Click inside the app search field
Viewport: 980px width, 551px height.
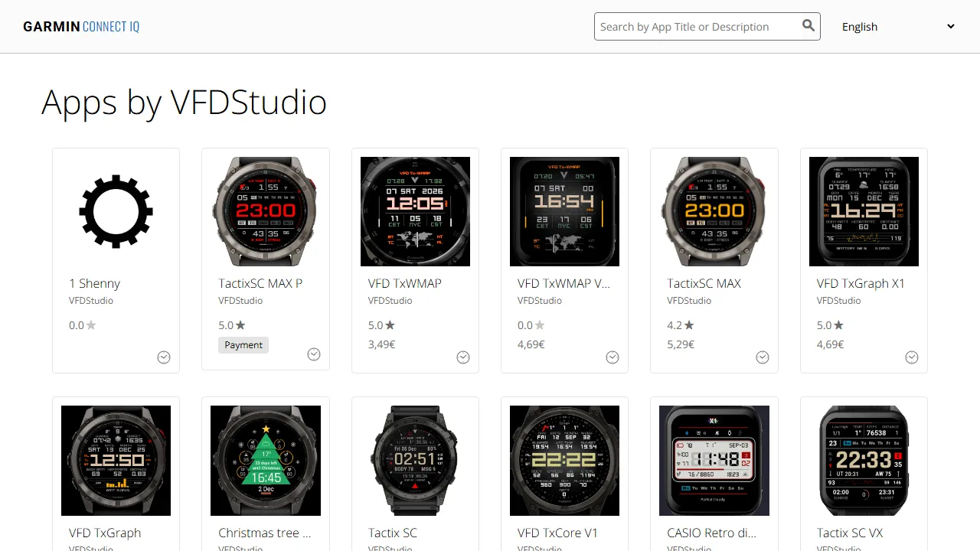click(689, 26)
